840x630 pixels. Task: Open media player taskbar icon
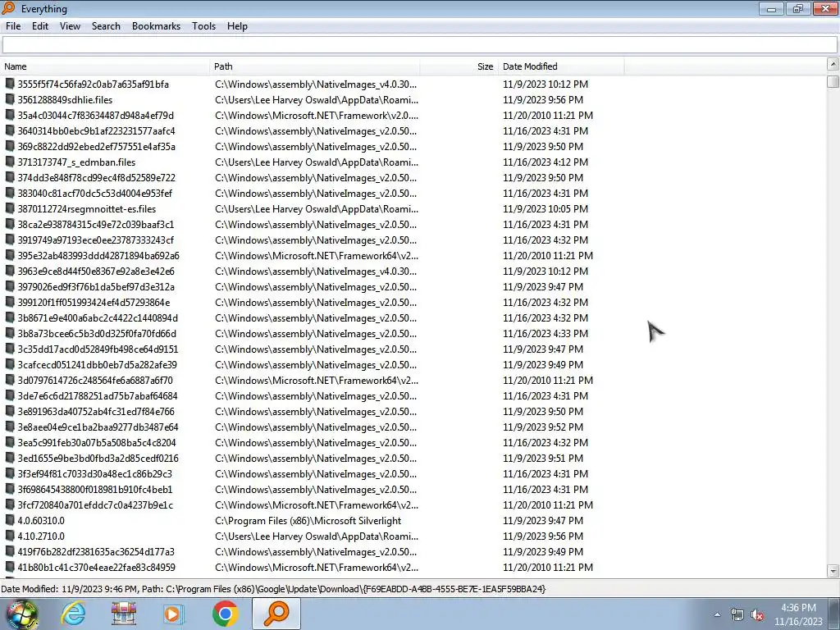(x=173, y=614)
